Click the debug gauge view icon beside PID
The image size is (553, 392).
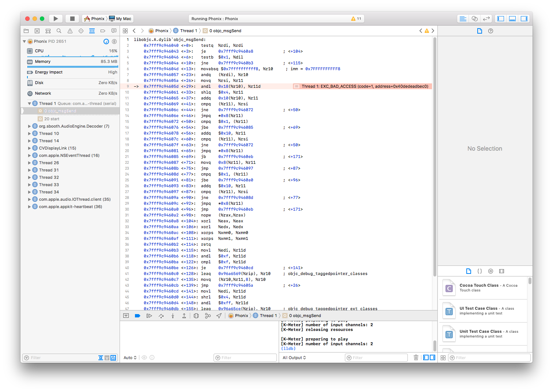106,41
